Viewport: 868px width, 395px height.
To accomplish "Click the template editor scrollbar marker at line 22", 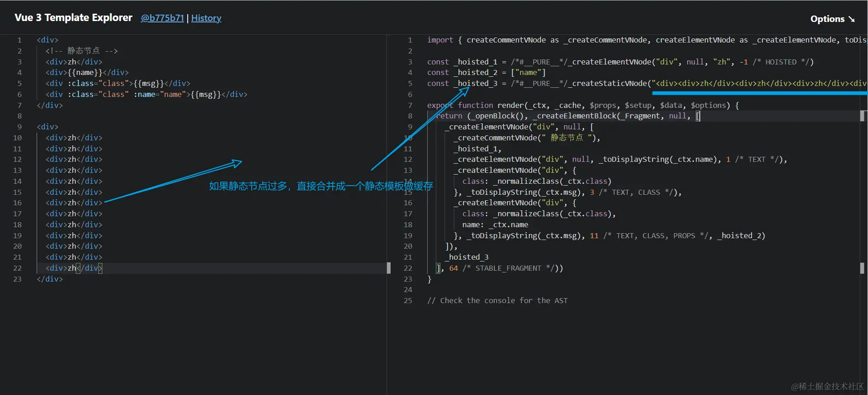I will point(389,268).
